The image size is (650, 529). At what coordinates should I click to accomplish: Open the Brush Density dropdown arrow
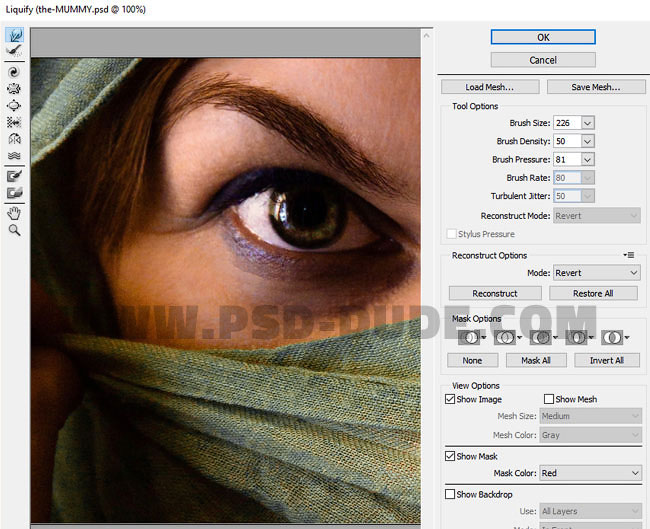(587, 141)
